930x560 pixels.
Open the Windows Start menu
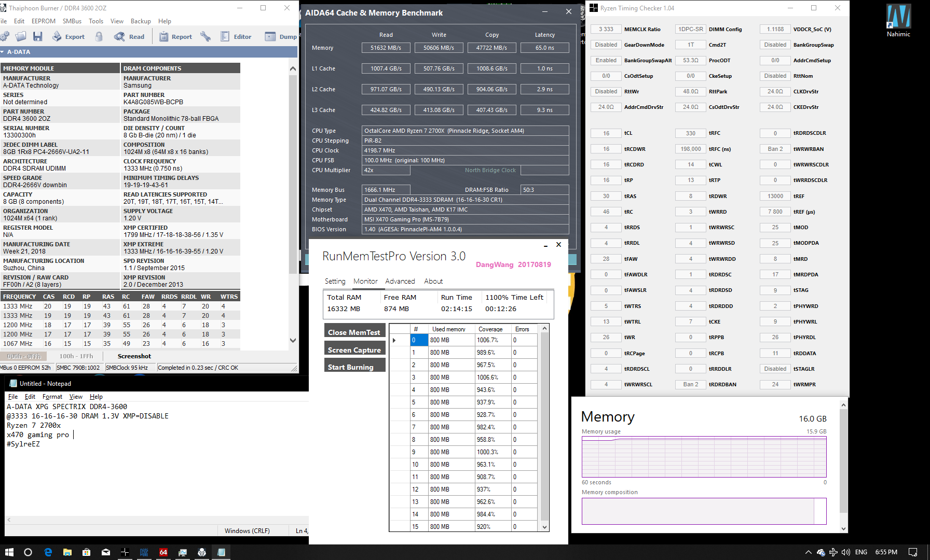point(9,552)
